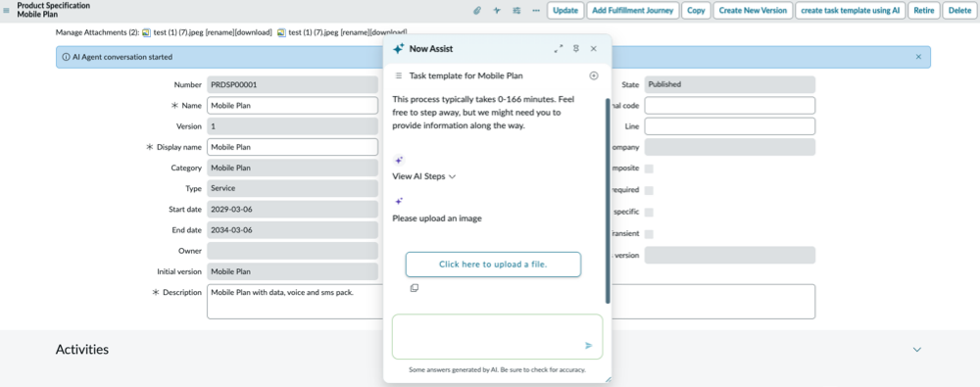Click the Product Specification Mobile Plan title
Image resolution: width=980 pixels, height=387 pixels.
click(53, 10)
